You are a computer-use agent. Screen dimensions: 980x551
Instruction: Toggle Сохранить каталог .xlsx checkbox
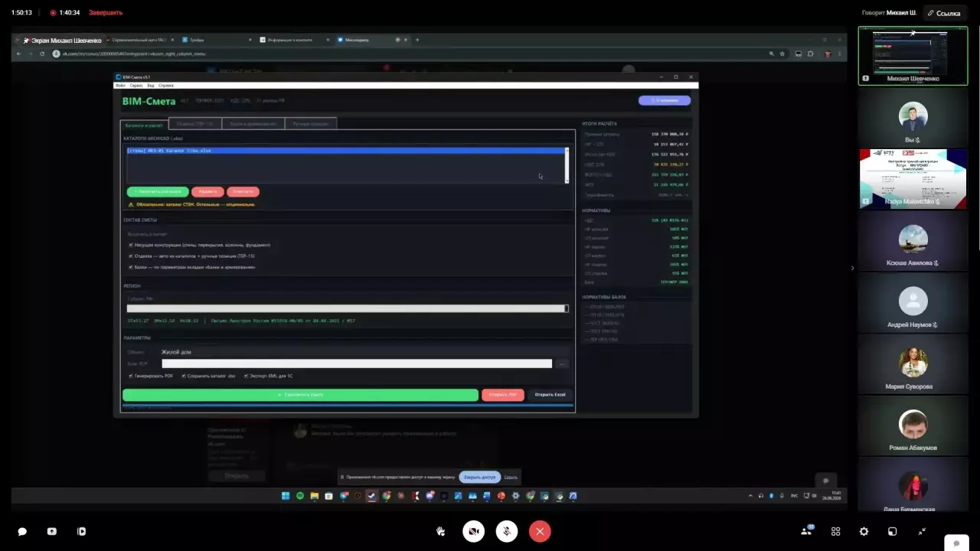(185, 376)
